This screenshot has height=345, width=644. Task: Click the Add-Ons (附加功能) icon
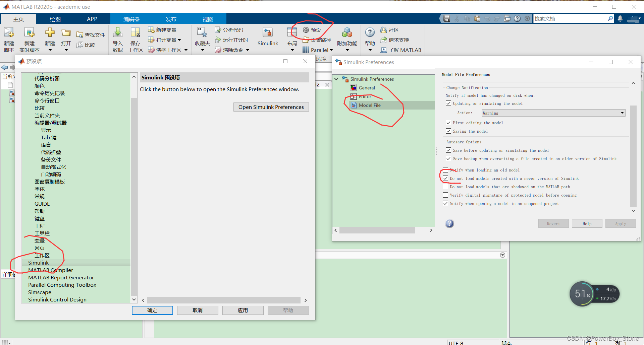point(347,32)
